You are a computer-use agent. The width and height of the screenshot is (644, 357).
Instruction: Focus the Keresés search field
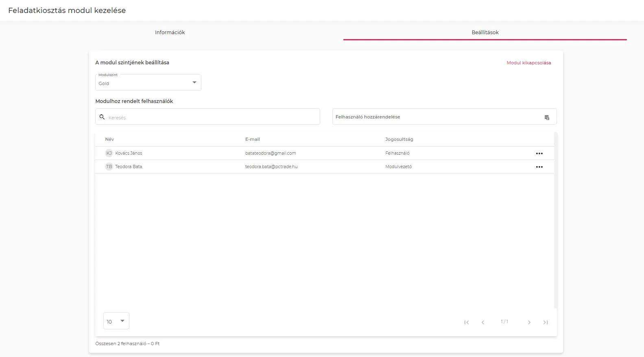coord(212,117)
